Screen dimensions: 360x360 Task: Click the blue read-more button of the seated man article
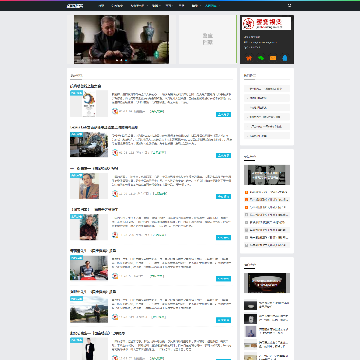coord(223,279)
